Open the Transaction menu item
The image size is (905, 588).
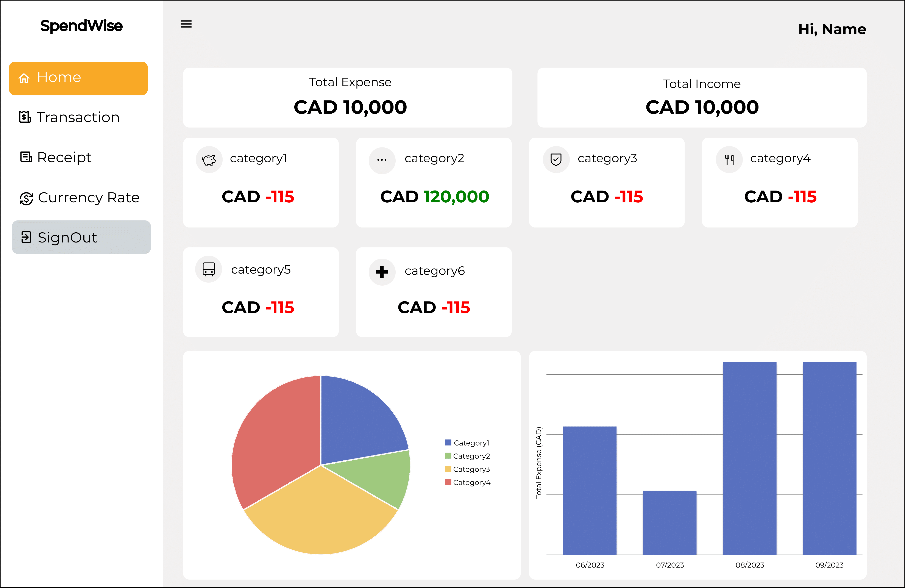[69, 117]
